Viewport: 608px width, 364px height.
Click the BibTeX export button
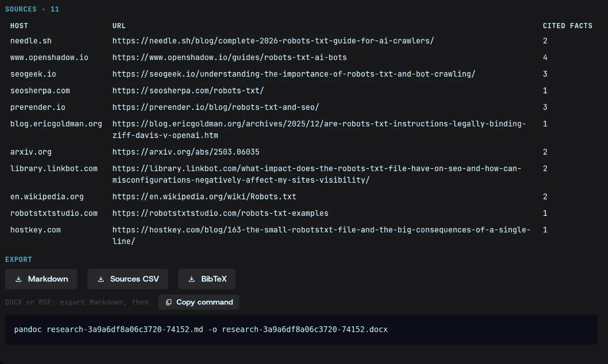207,279
